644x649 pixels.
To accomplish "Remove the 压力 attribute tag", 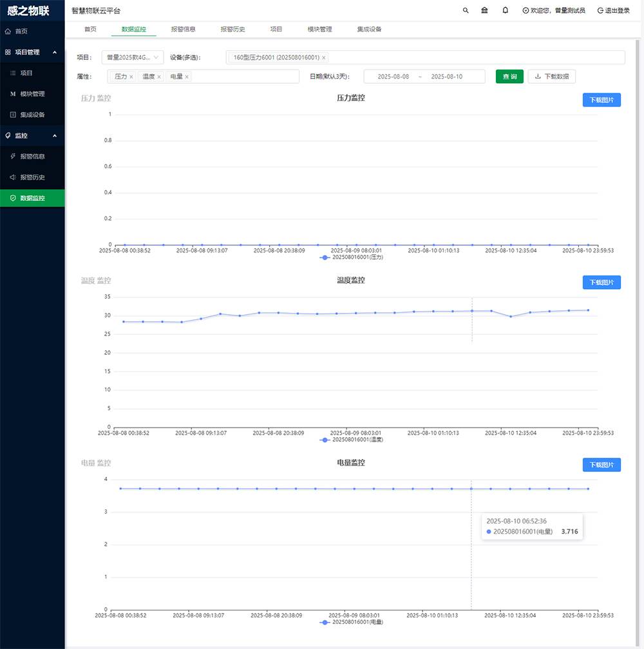I will coord(131,77).
